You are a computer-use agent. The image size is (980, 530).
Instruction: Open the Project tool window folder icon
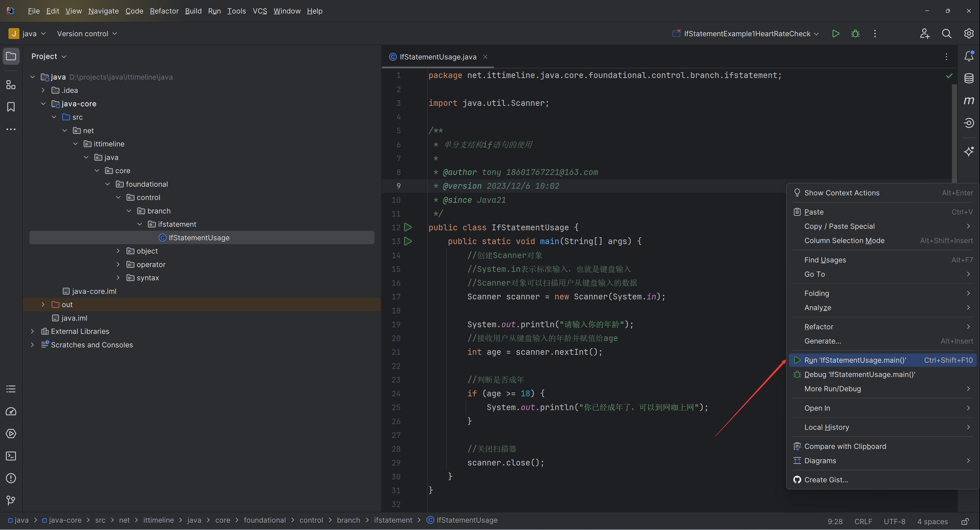coord(11,56)
